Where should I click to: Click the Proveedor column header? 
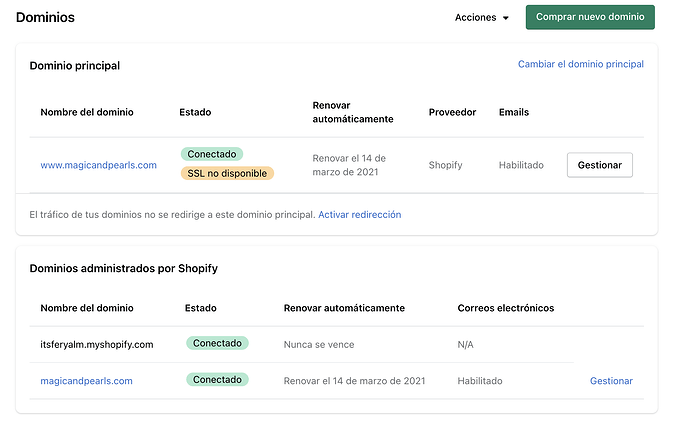click(452, 112)
